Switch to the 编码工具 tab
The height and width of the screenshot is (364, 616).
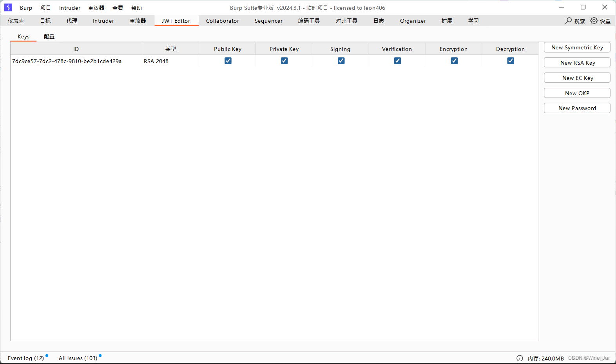(x=309, y=21)
